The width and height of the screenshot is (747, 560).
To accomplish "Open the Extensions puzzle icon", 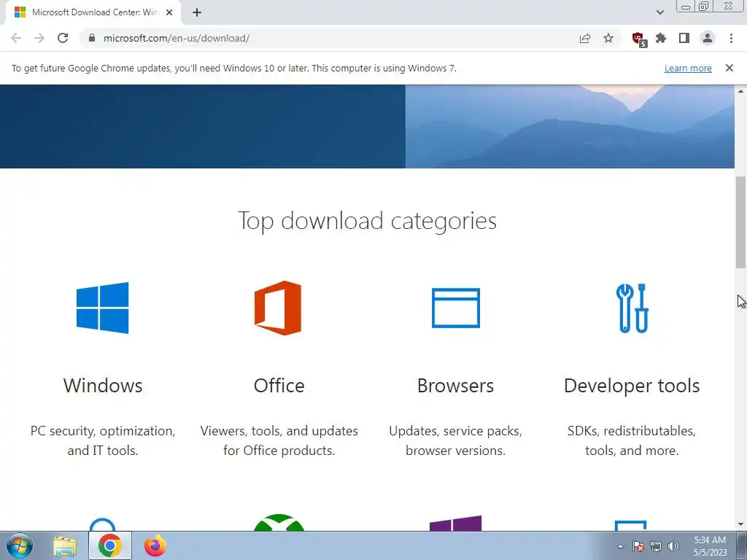I will [x=661, y=38].
